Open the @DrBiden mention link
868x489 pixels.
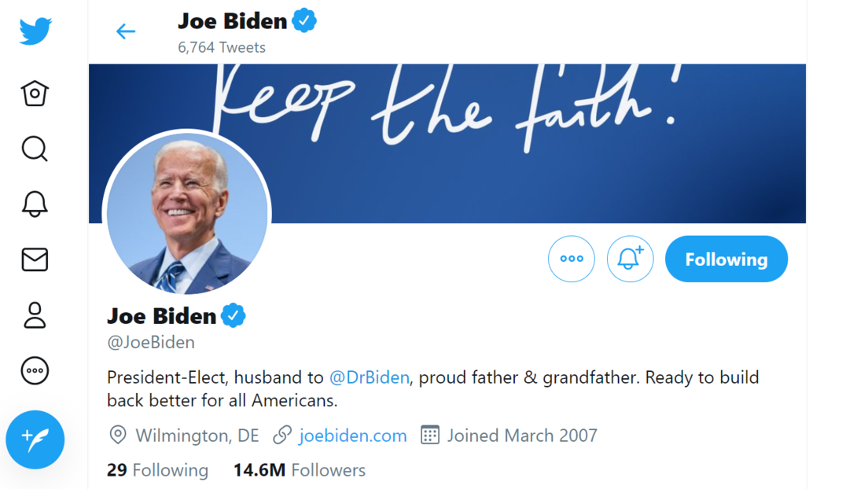point(370,377)
